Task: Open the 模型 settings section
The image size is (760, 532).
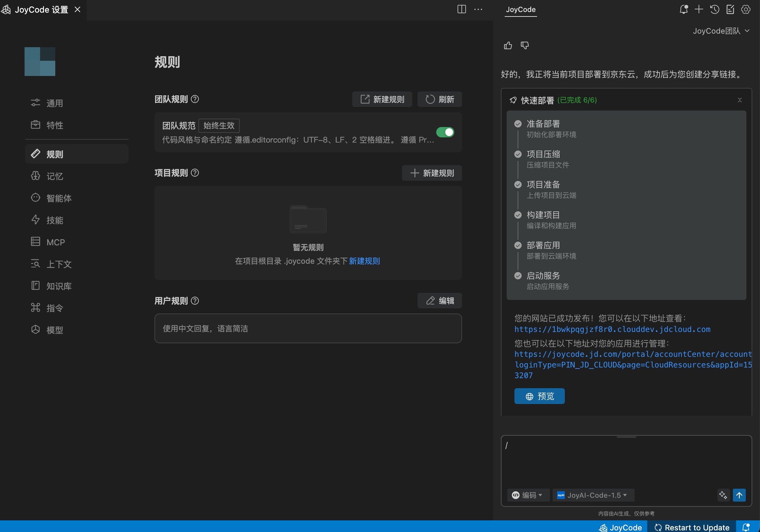Action: 77,330
